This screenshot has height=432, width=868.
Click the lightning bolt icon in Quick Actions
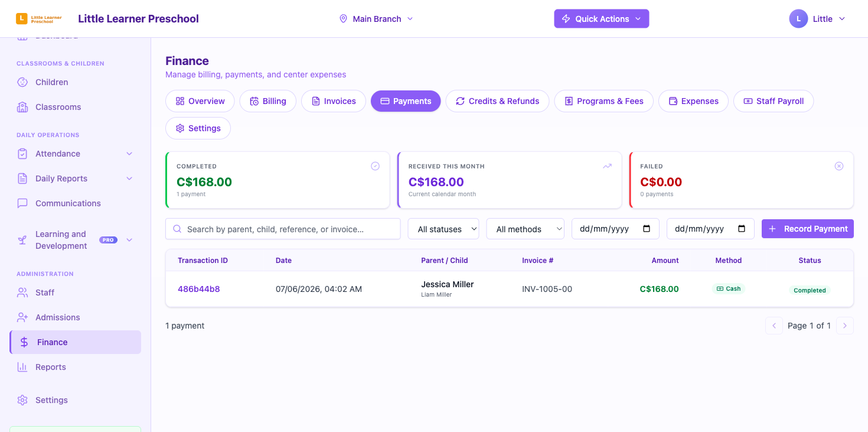pyautogui.click(x=566, y=19)
